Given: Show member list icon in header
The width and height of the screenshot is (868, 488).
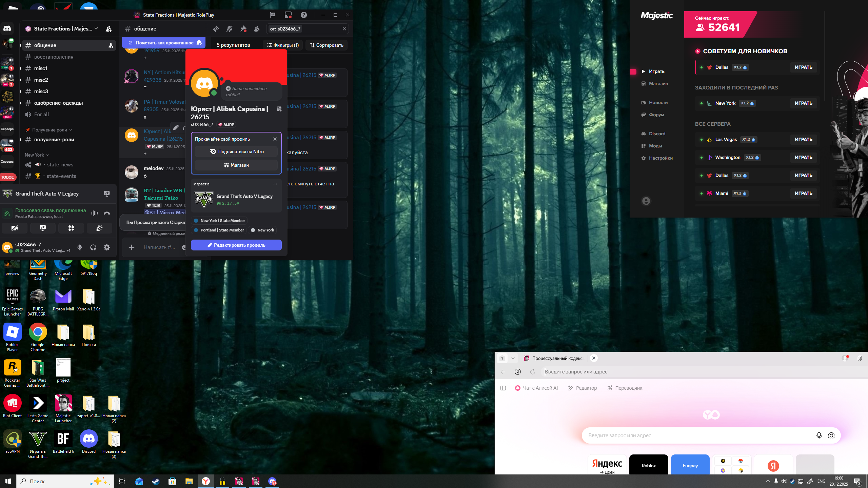Looking at the screenshot, I should tap(257, 29).
